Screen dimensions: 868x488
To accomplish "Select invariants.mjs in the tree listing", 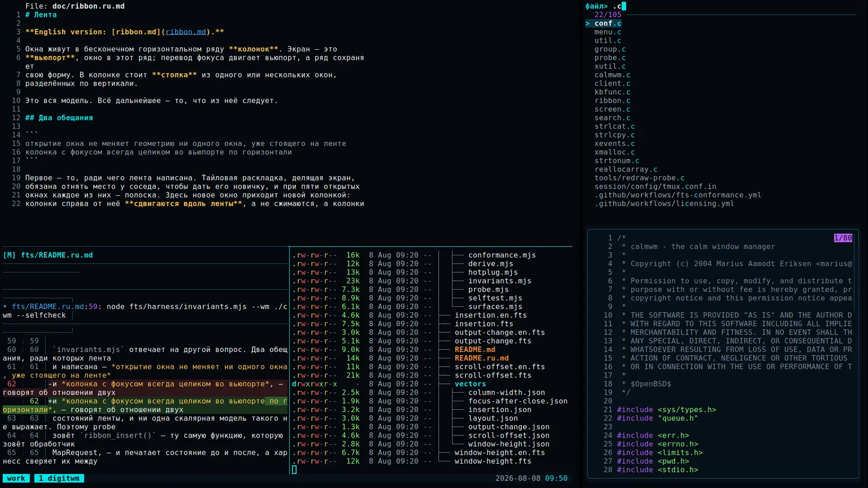I will 500,281.
